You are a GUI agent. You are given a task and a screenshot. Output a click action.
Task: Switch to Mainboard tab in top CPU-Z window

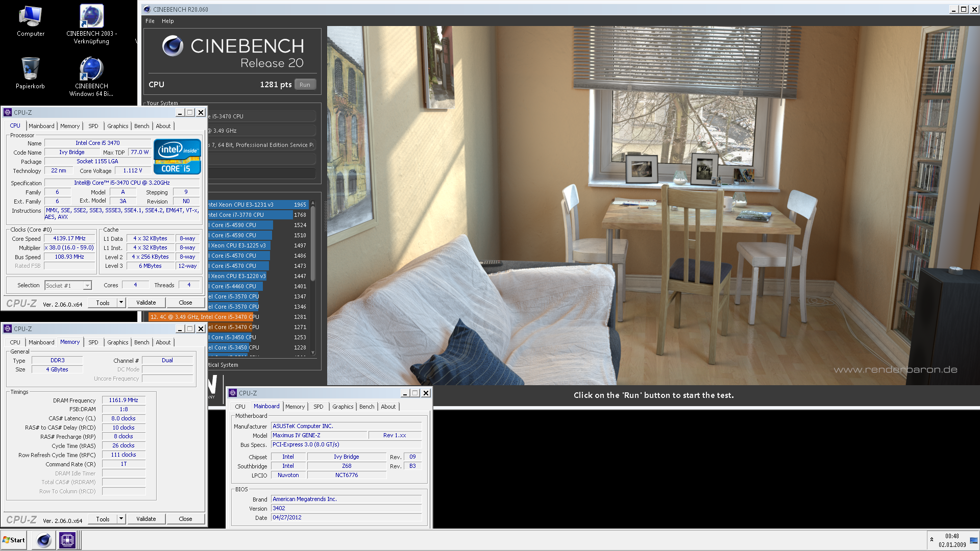coord(41,126)
